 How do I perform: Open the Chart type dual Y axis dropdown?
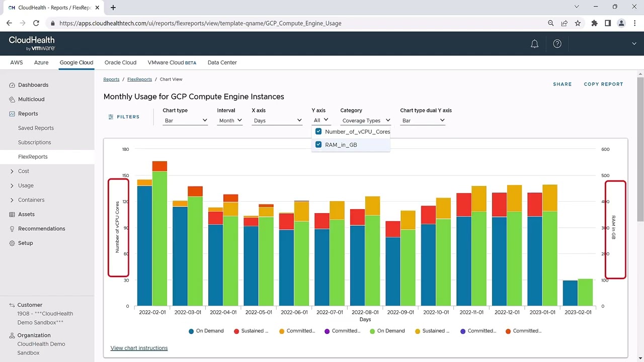[x=423, y=121]
